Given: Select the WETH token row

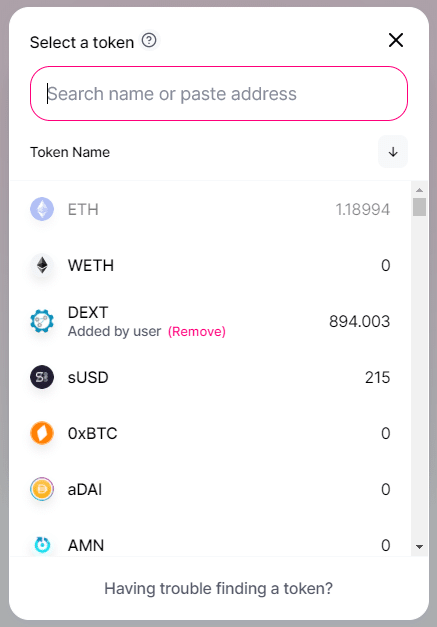Looking at the screenshot, I should [x=210, y=265].
